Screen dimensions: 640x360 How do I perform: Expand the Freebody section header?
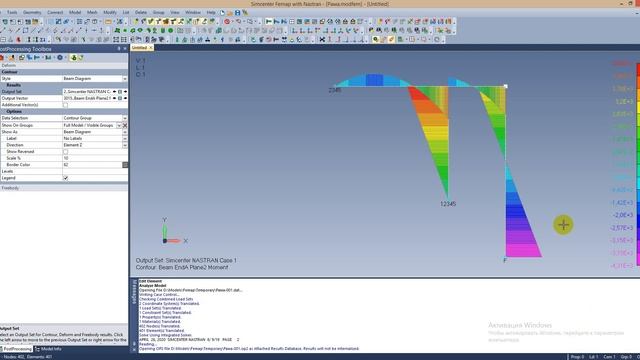(x=64, y=188)
